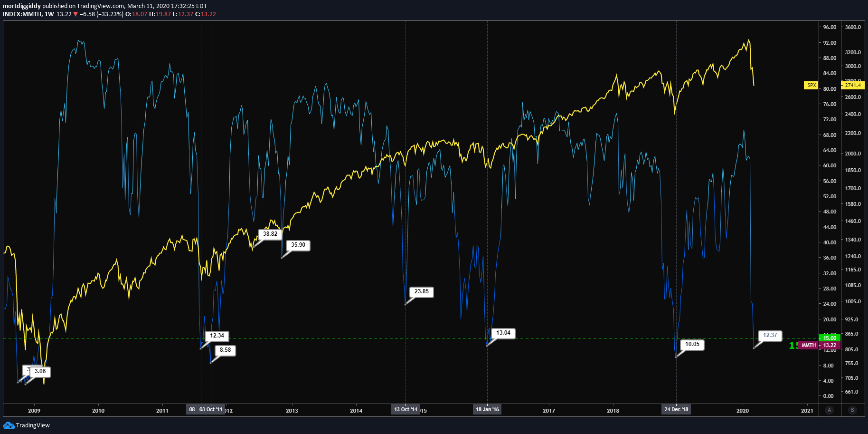Click the maroon MMTH series label
Screen dimensions: 868x434
click(809, 345)
